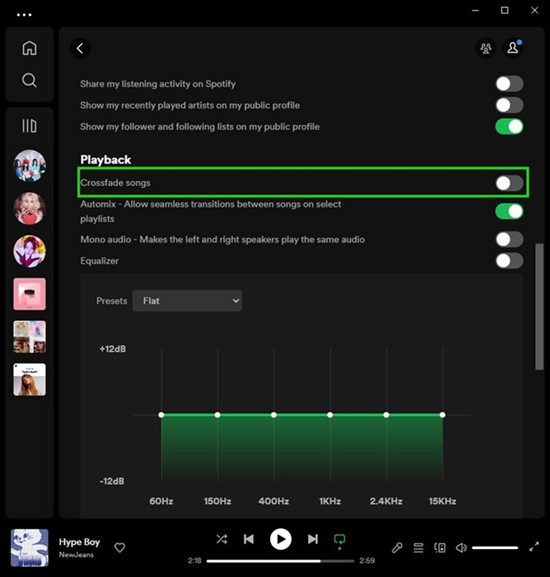The width and height of the screenshot is (550, 577).
Task: Go to Home in the sidebar
Action: click(x=29, y=48)
